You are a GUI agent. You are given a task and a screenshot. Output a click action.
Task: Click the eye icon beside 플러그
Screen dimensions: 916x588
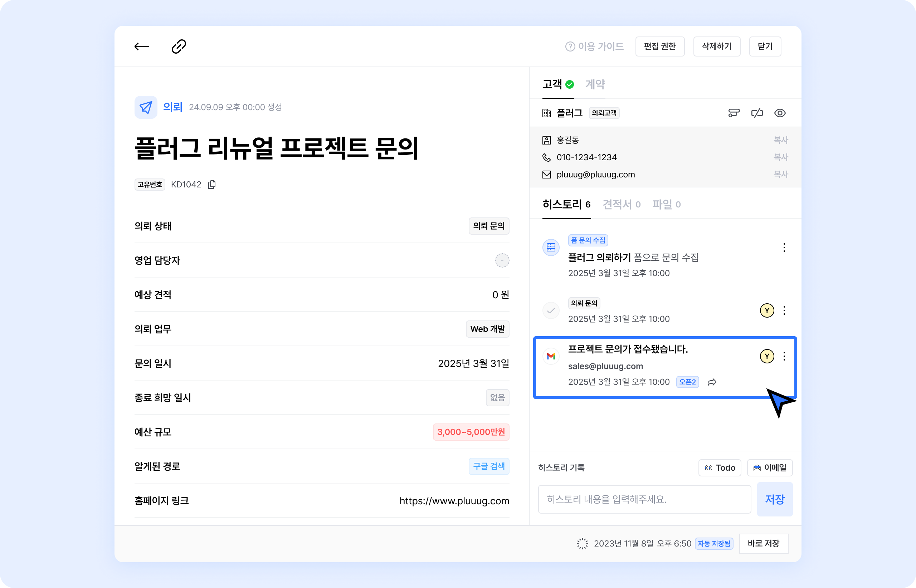pos(780,113)
